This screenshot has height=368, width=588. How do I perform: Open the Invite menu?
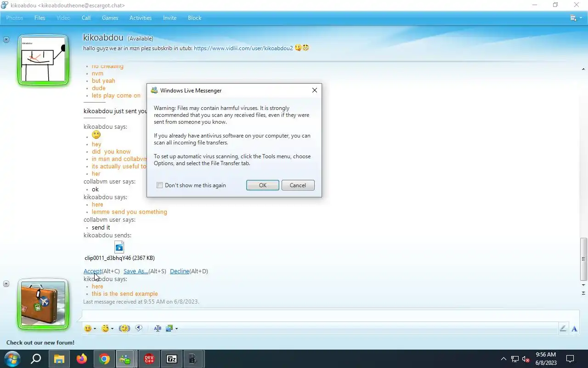(x=170, y=18)
